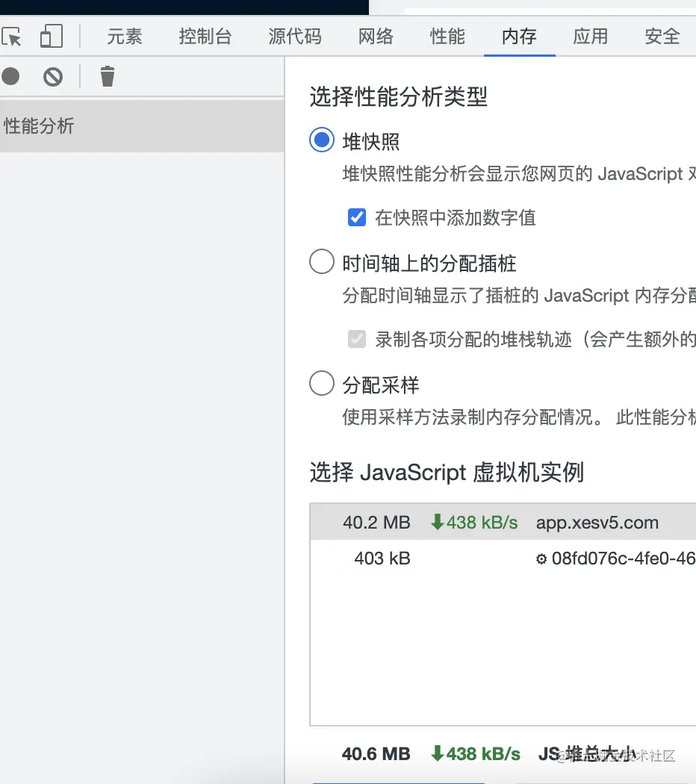The image size is (696, 784).
Task: Click 性能分析 in the left sidebar
Action: 38,126
